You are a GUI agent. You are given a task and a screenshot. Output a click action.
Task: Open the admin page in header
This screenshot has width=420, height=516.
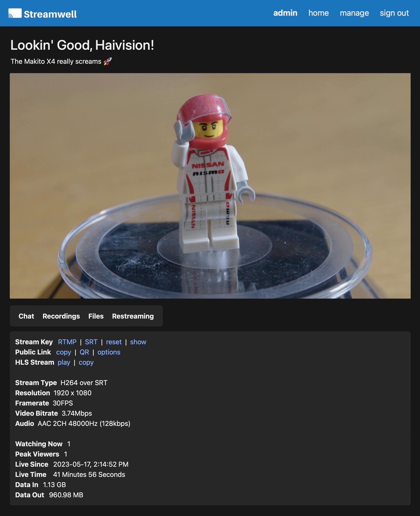pyautogui.click(x=285, y=13)
